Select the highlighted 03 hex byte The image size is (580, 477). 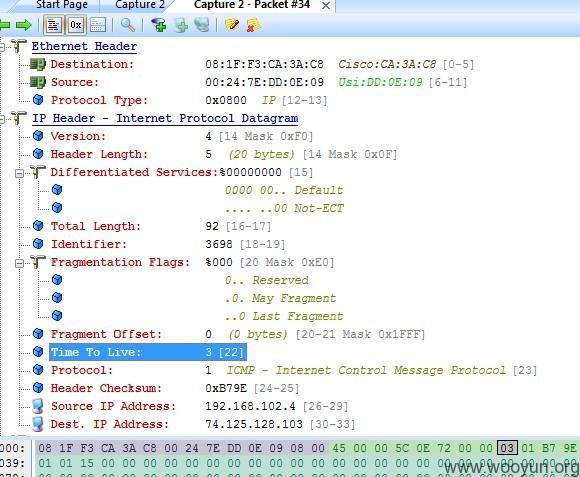click(x=507, y=448)
